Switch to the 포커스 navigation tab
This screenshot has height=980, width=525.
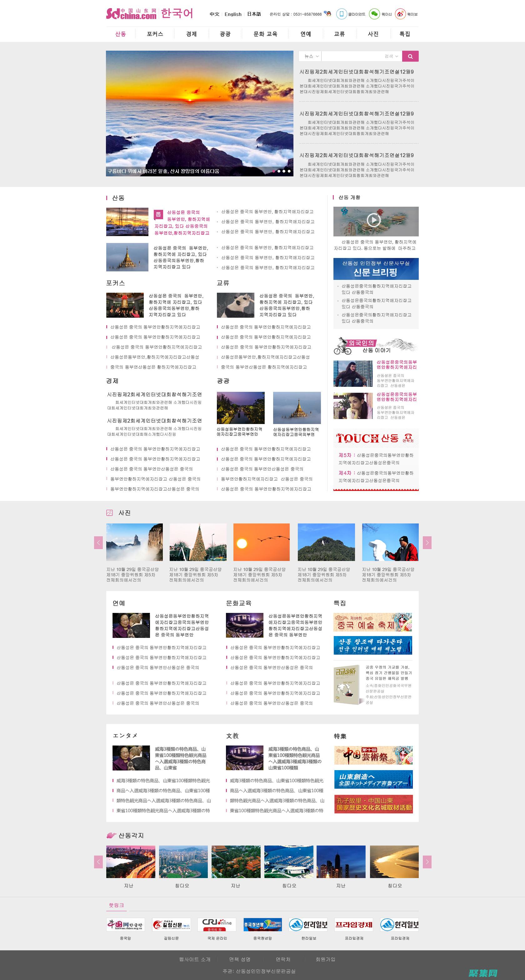156,34
